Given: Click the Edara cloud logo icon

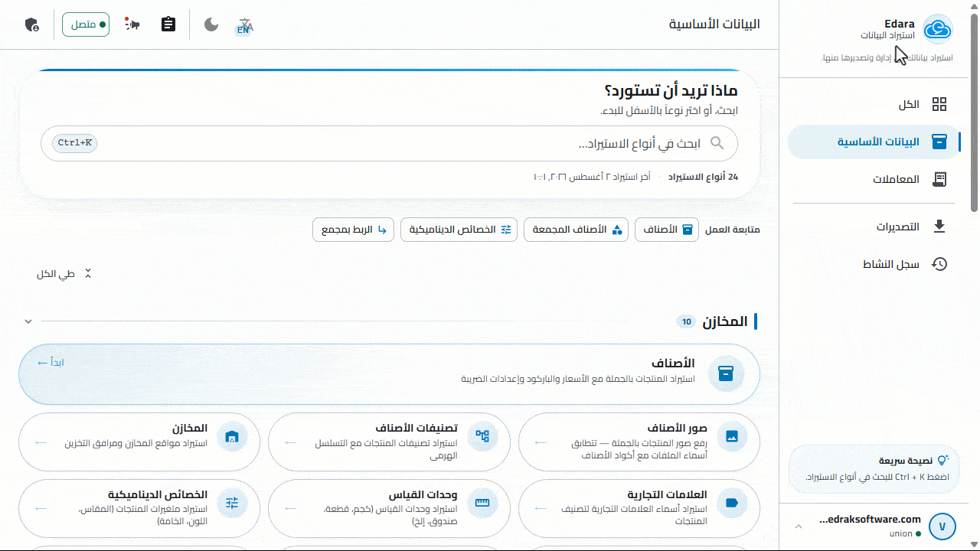Looking at the screenshot, I should (x=937, y=29).
